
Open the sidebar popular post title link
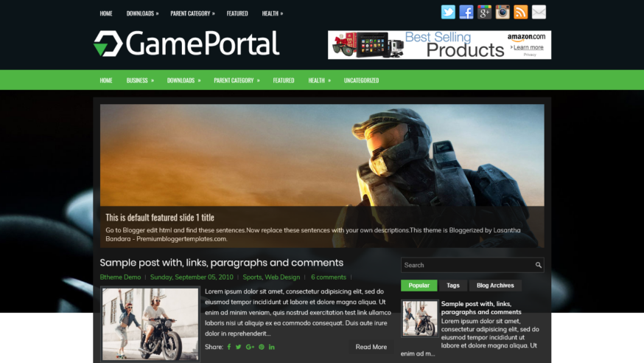tap(481, 308)
